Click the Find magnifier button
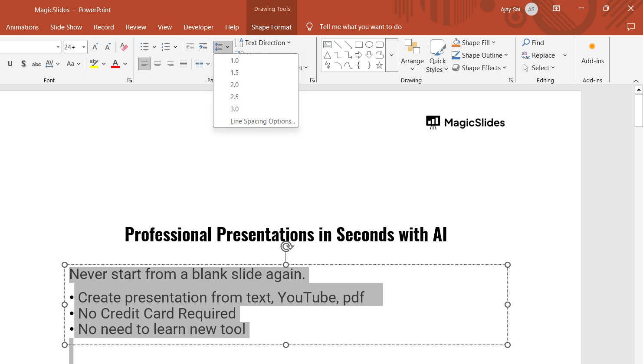This screenshot has height=364, width=643. 533,42
